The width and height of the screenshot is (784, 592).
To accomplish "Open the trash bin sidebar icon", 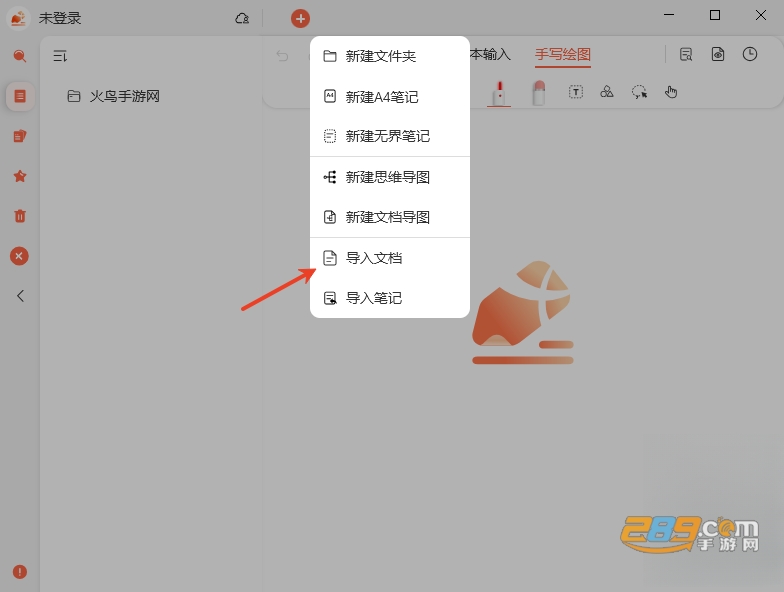I will (20, 216).
